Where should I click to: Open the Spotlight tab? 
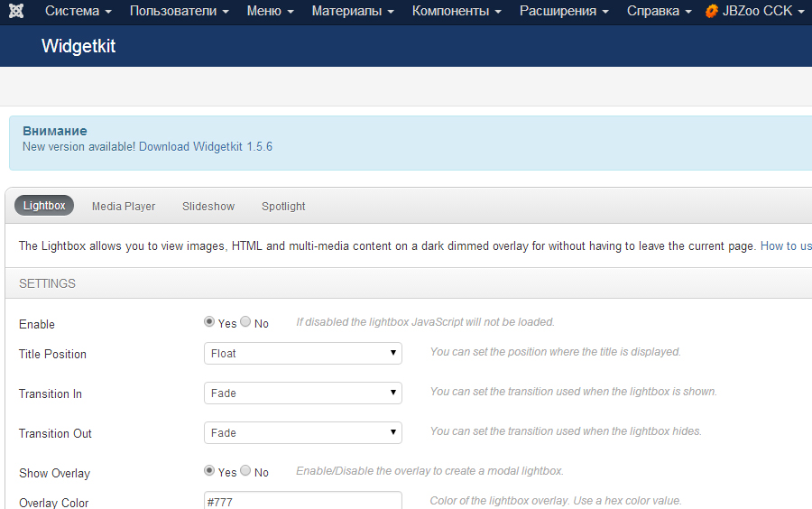click(x=283, y=207)
